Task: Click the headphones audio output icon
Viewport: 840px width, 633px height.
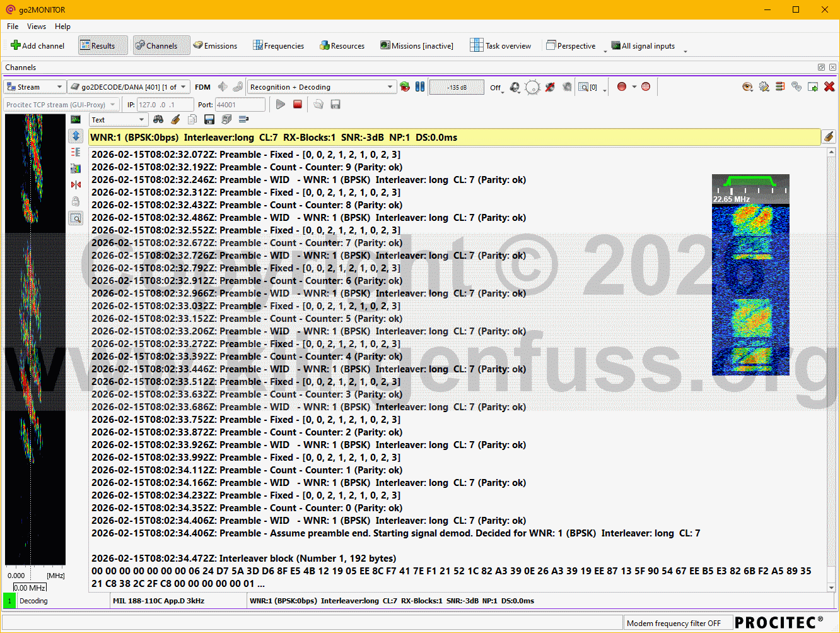Action: [515, 87]
